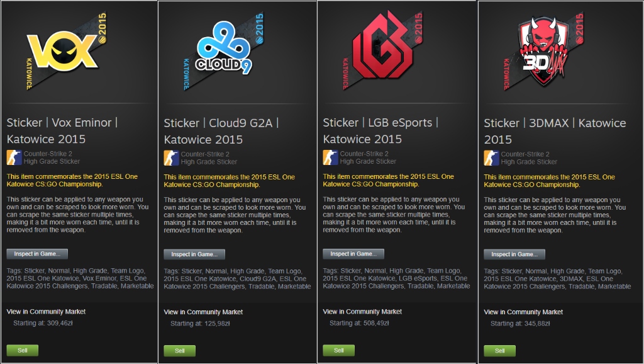This screenshot has width=644, height=364.
Task: Inspect the 3DMAX sticker in game
Action: [x=514, y=254]
